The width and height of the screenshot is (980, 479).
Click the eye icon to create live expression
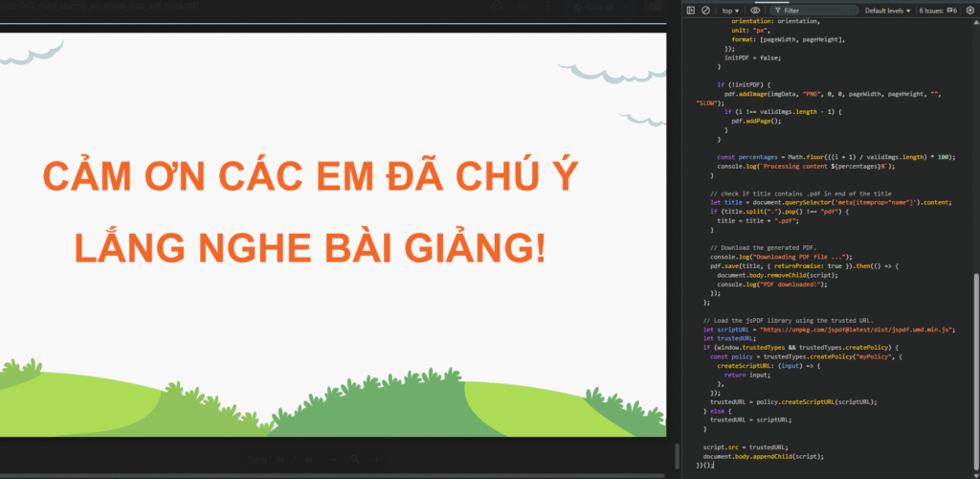coord(755,11)
